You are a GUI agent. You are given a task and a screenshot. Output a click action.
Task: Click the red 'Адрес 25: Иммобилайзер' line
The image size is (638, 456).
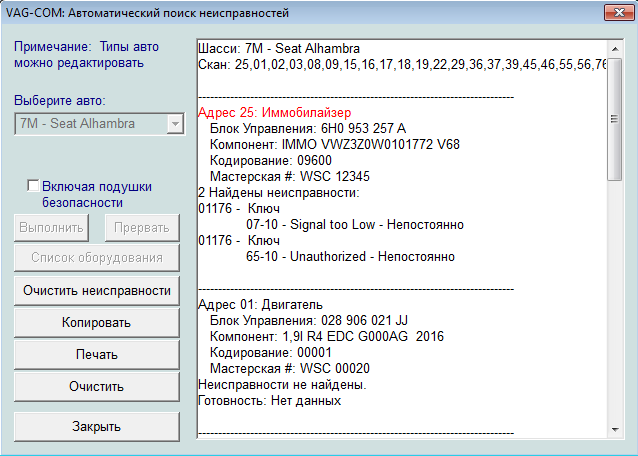click(x=275, y=112)
